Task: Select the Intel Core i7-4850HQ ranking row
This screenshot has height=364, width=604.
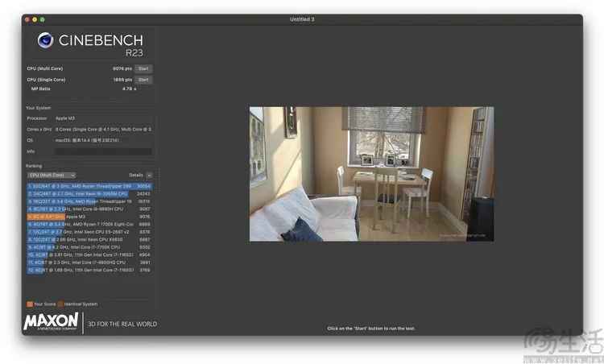Action: tap(89, 263)
